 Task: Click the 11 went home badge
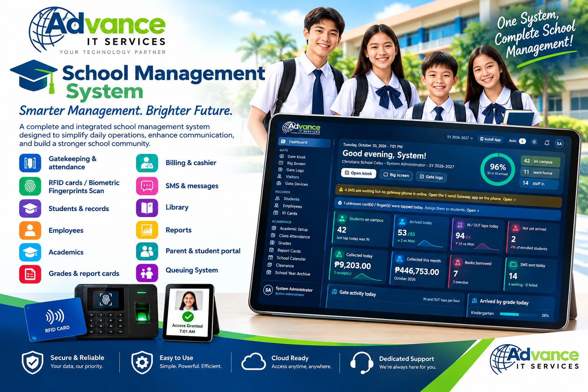tap(539, 173)
